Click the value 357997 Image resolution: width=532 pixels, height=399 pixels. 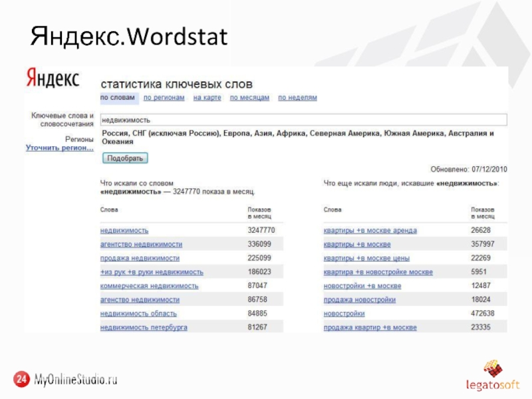[x=483, y=244]
